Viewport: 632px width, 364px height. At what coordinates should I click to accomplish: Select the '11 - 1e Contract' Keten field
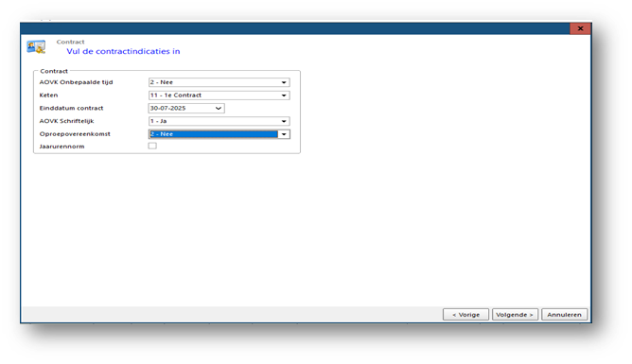click(x=219, y=95)
